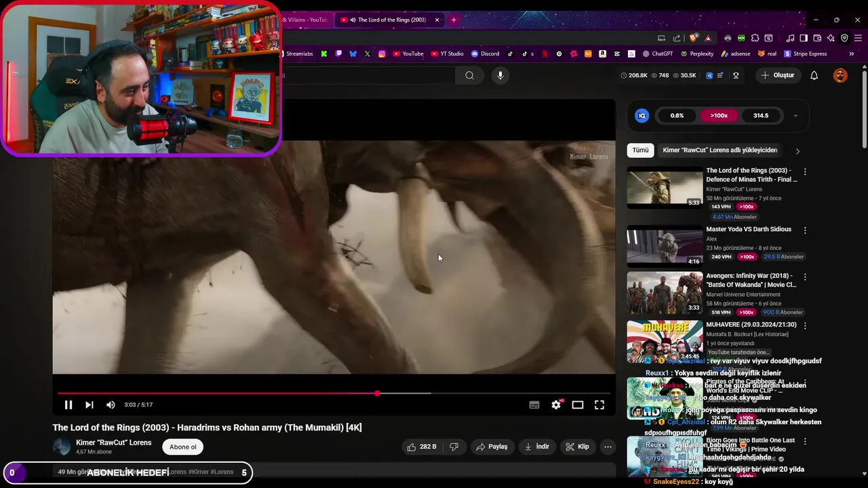Create a clip with Klip button
Image resolution: width=868 pixels, height=488 pixels.
578,447
